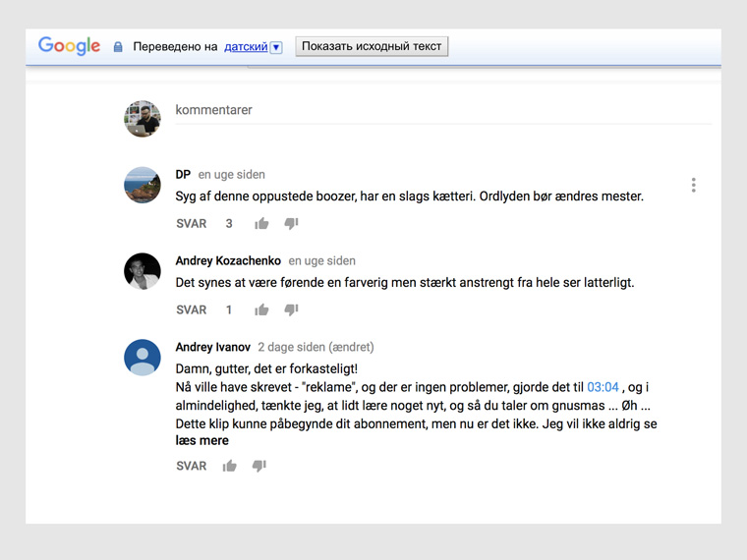The height and width of the screenshot is (560, 747).
Task: Open Andrey Ivanov's channel name
Action: [x=212, y=347]
